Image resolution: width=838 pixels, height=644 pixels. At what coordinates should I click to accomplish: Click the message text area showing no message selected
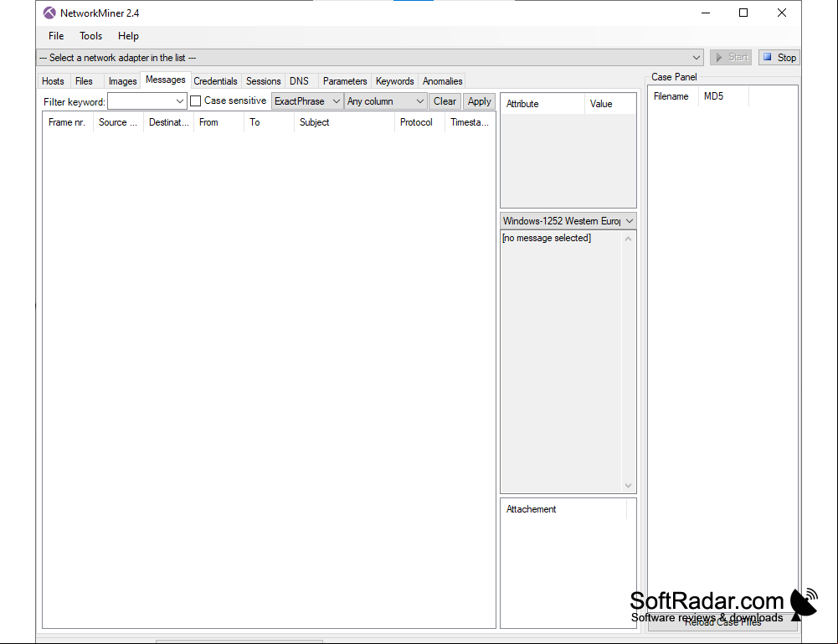tap(561, 362)
